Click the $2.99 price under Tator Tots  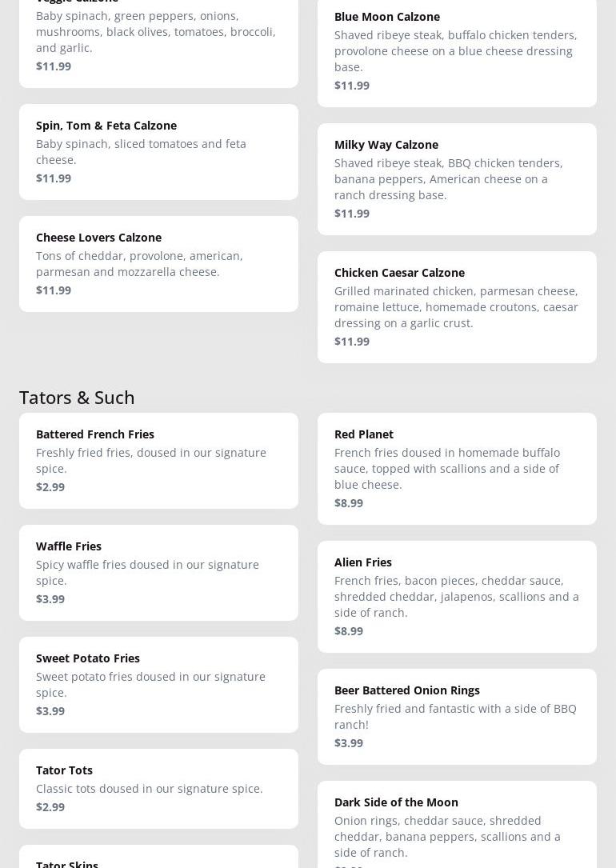50,806
